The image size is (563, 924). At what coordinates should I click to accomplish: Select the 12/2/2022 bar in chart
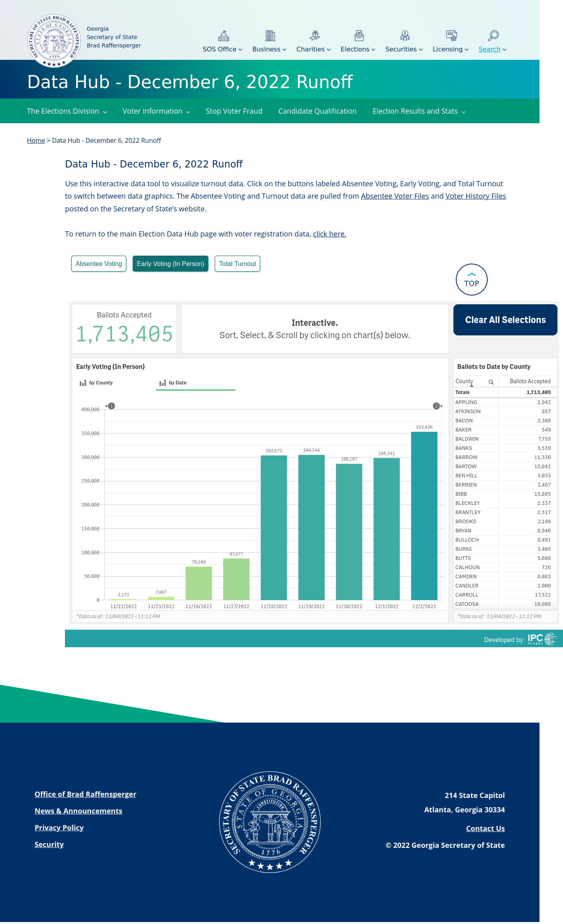click(x=424, y=516)
